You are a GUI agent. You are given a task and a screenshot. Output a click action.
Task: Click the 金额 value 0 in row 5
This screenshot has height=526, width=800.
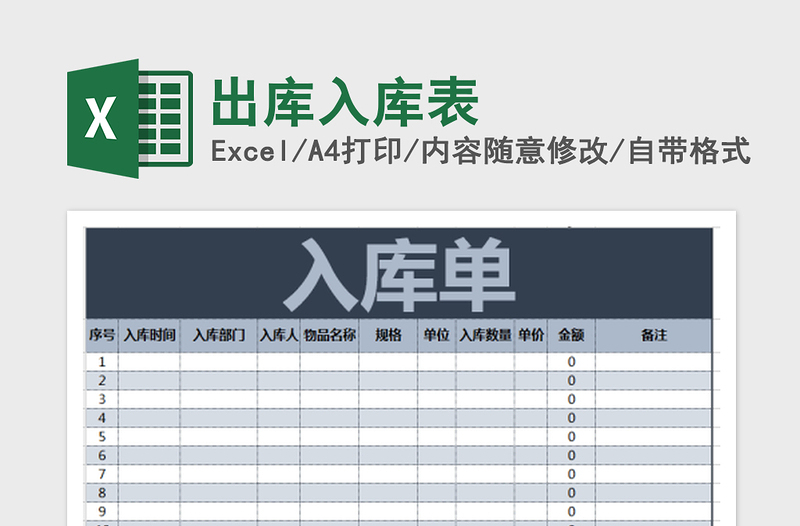(571, 437)
